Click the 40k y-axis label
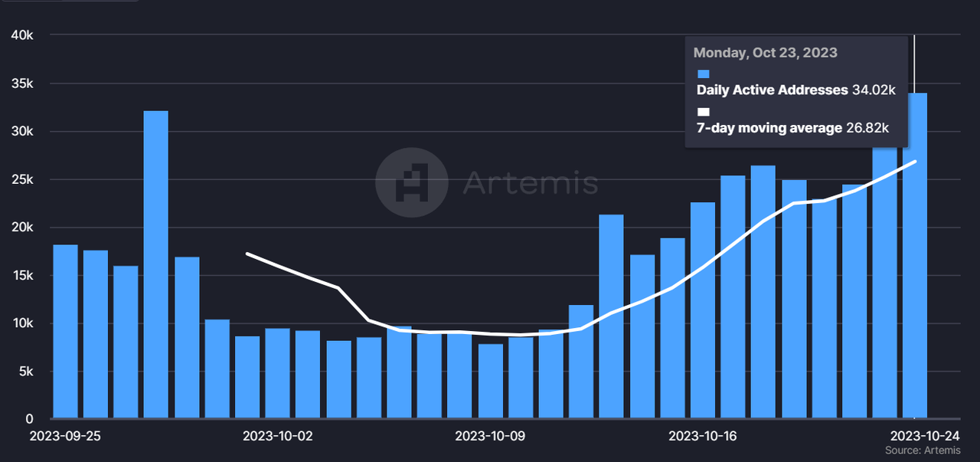 pos(21,35)
